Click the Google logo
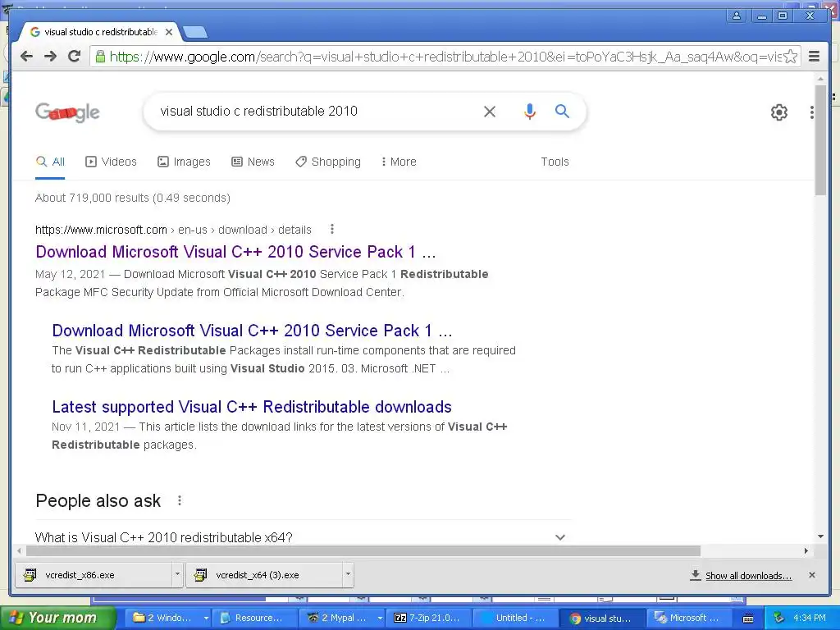Viewport: 840px width, 630px height. [67, 112]
